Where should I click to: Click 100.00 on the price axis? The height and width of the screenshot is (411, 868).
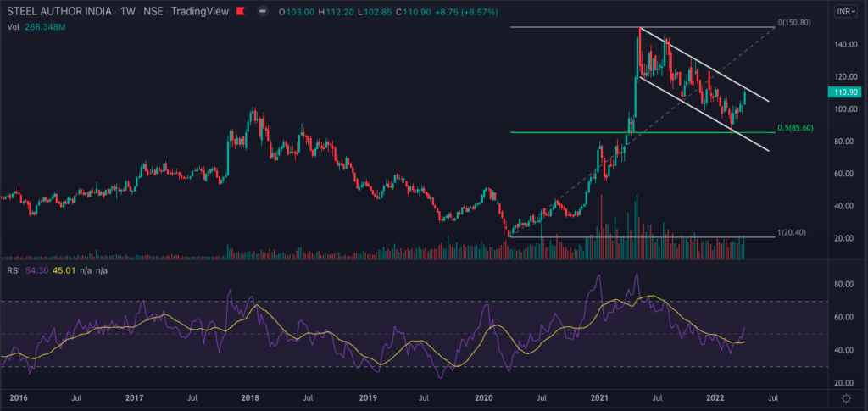(844, 109)
